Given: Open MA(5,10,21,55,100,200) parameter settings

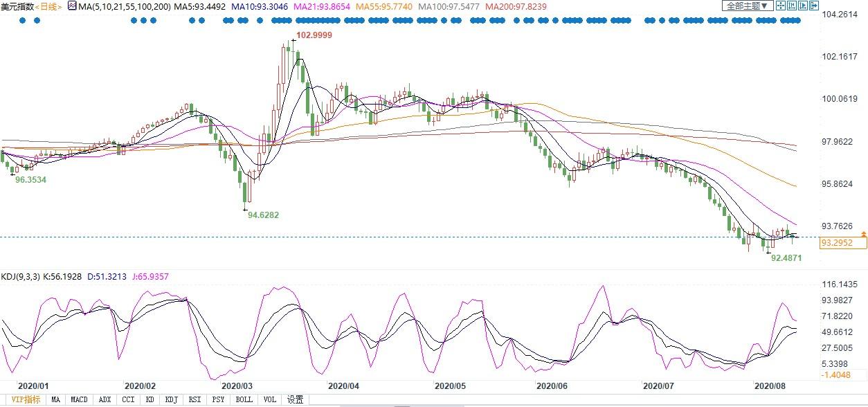Looking at the screenshot, I should click(125, 6).
